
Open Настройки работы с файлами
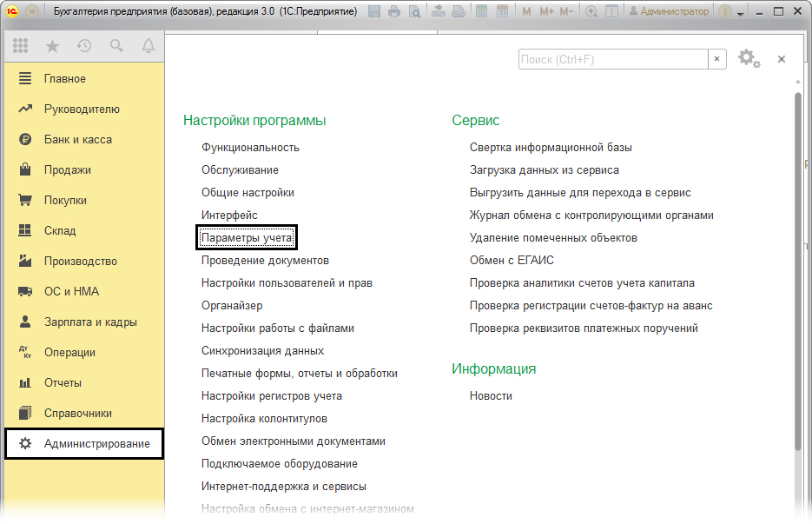(278, 328)
